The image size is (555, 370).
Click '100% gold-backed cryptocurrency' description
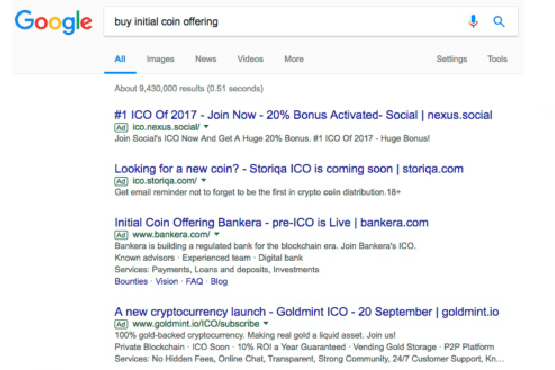pos(255,335)
